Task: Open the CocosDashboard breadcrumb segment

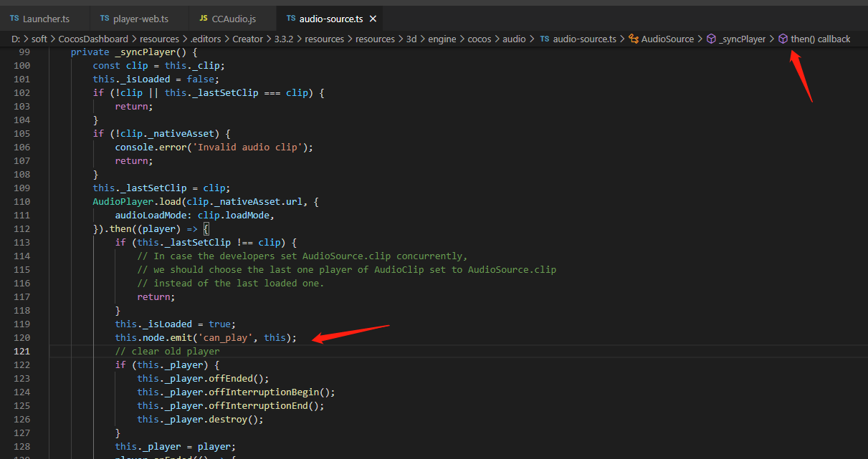Action: [x=93, y=39]
